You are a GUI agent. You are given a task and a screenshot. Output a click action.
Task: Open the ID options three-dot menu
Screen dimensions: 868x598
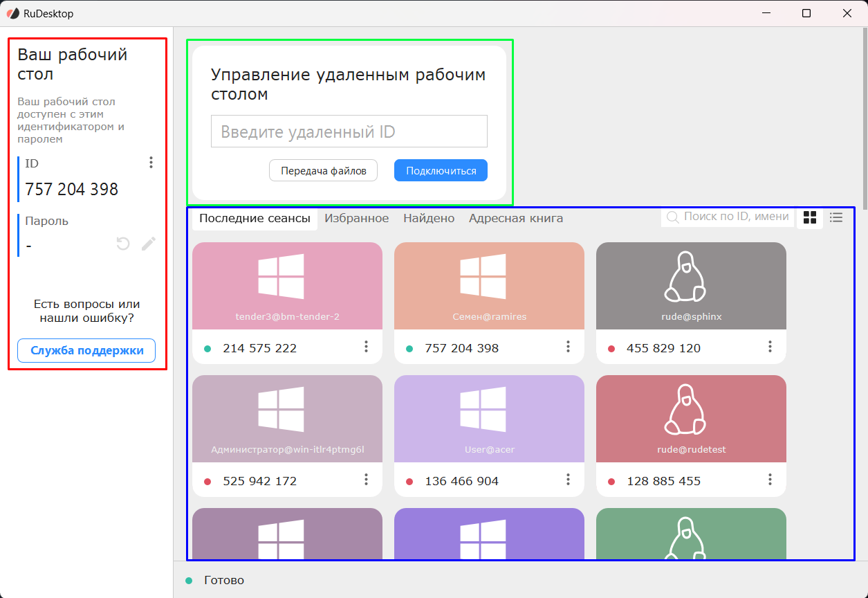tap(151, 163)
